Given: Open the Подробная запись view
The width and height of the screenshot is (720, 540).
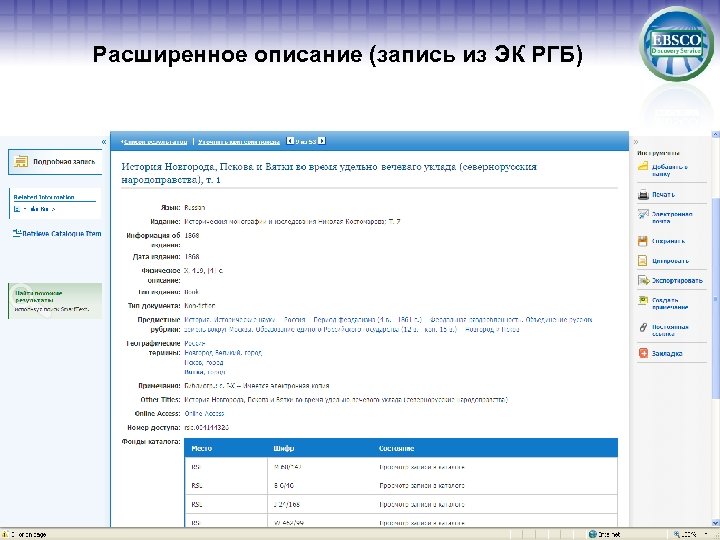Looking at the screenshot, I should (55, 162).
